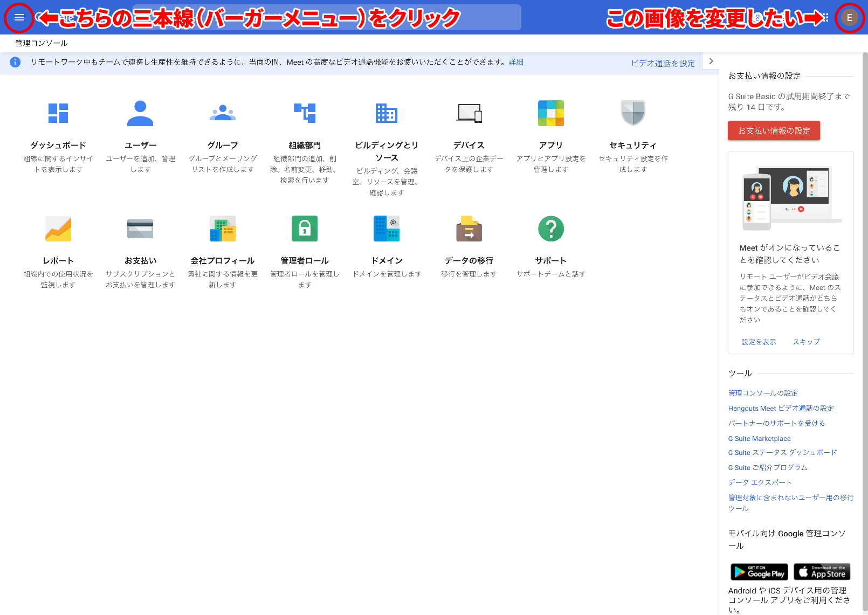
Task: Click the 'Meet がオンになっていることを確認してください' heading
Action: click(790, 254)
